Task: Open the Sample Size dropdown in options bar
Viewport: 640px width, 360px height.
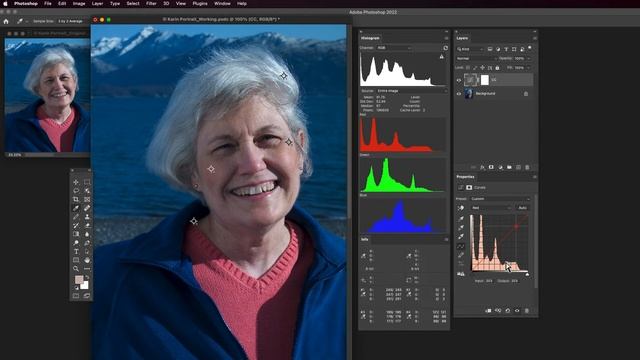Action: tap(71, 21)
